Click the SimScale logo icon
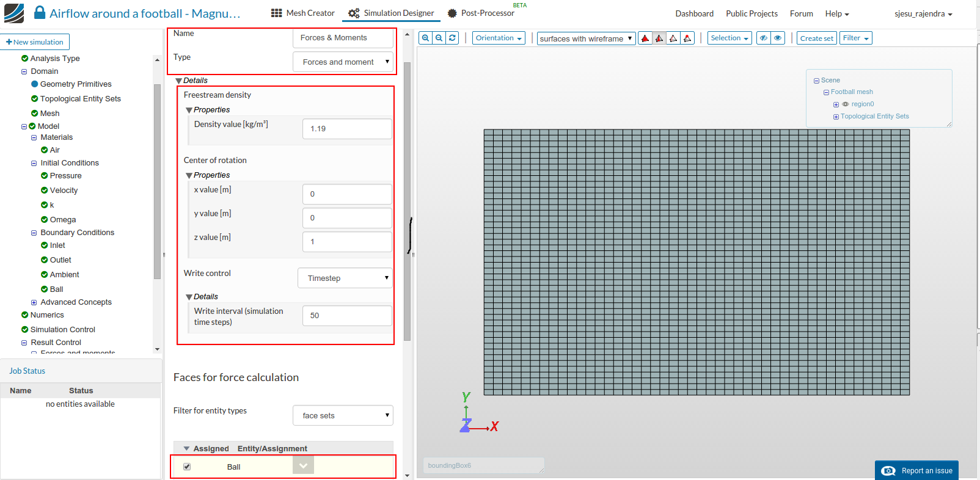 coord(13,13)
